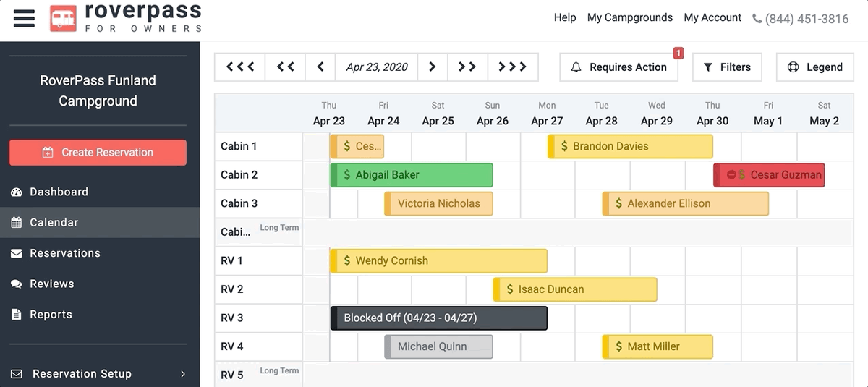Click the RoverPass camper logo
This screenshot has height=387, width=868.
pos(63,18)
